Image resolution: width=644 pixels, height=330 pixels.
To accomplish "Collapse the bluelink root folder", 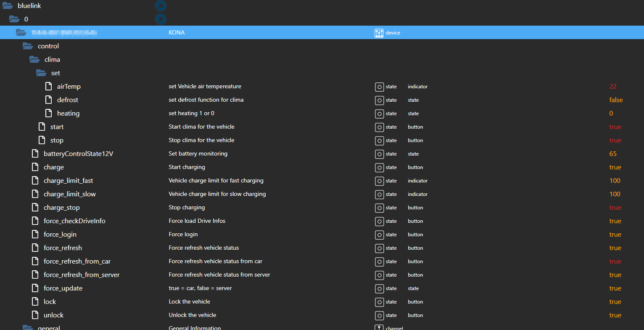I will [8, 6].
